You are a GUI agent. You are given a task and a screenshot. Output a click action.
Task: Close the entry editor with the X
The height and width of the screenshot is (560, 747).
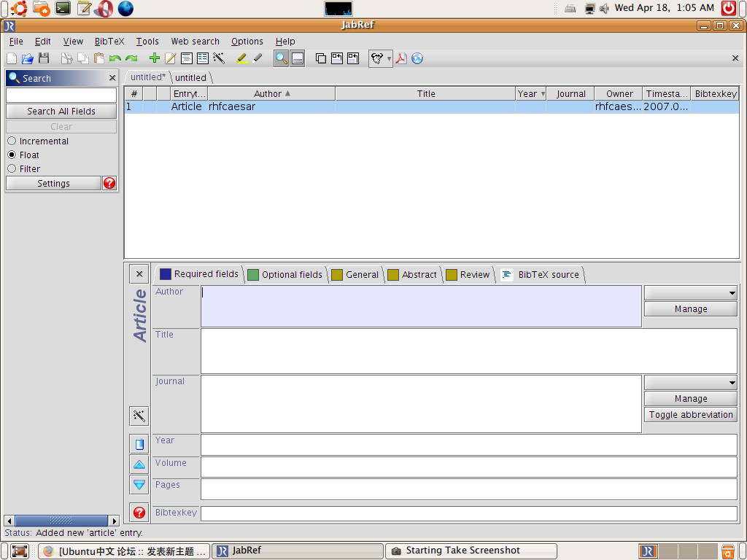coord(139,274)
